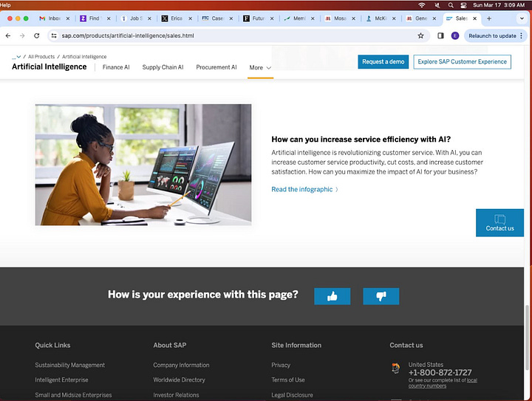Open Company Information link
The height and width of the screenshot is (401, 532).
(181, 365)
